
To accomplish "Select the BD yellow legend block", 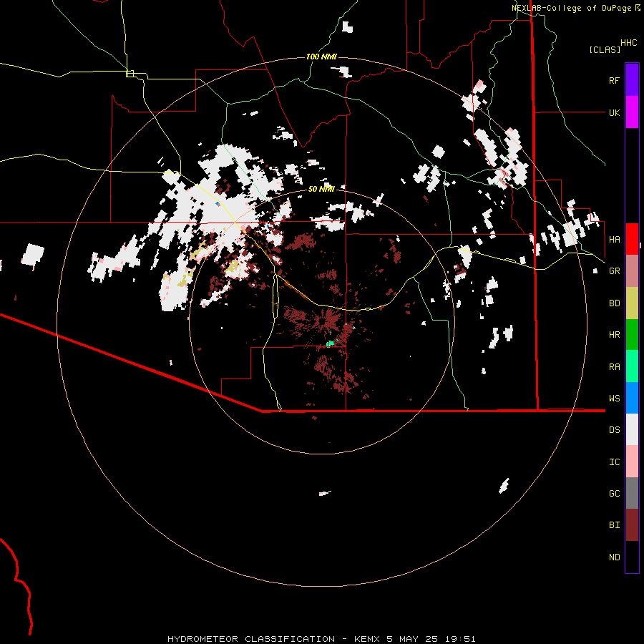I will tap(632, 303).
